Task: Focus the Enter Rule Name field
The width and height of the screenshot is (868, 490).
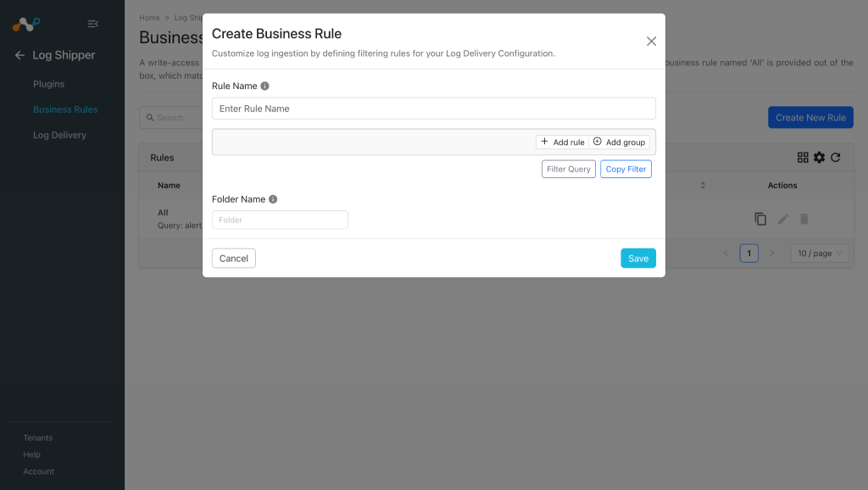Action: click(434, 109)
